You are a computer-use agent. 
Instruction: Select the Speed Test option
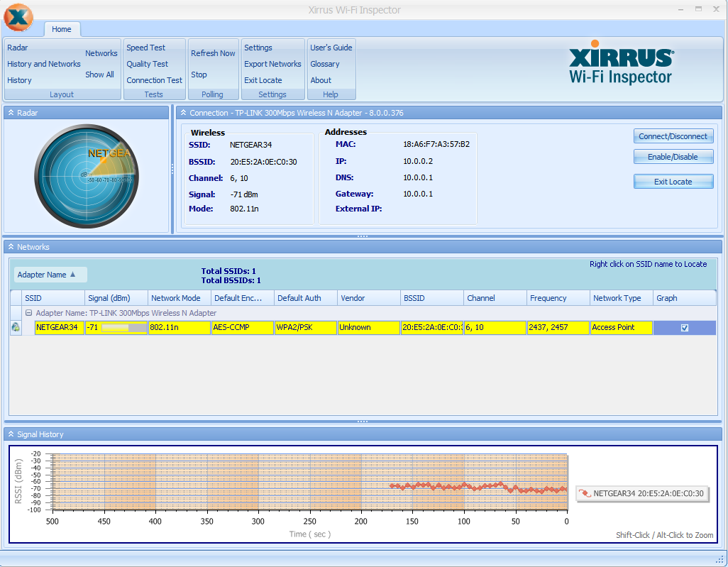pyautogui.click(x=145, y=48)
